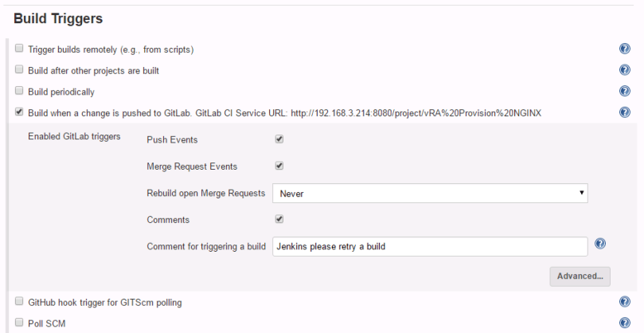
Task: Click the Build Triggers section heading
Action: coord(59,18)
